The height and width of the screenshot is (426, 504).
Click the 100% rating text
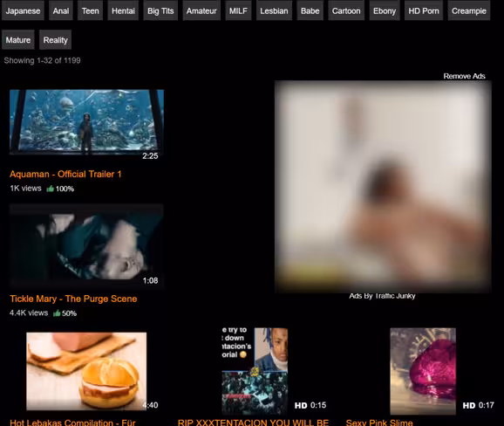(65, 189)
